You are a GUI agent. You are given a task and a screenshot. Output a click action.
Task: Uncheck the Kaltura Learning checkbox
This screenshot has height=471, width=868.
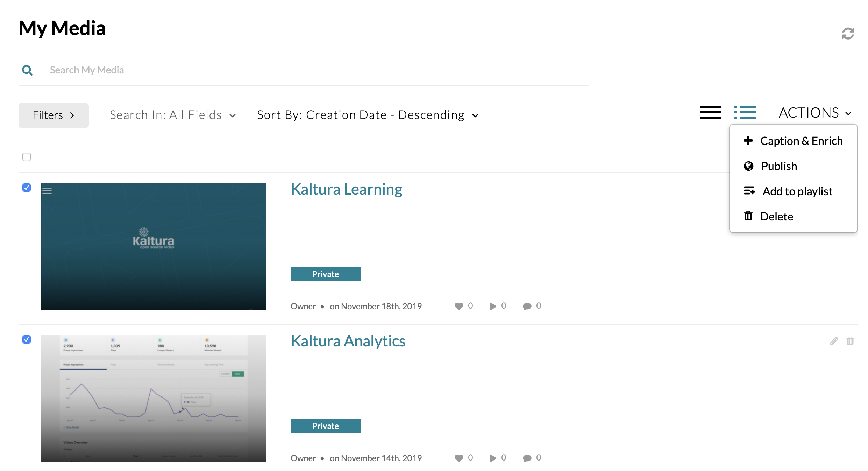(x=27, y=188)
